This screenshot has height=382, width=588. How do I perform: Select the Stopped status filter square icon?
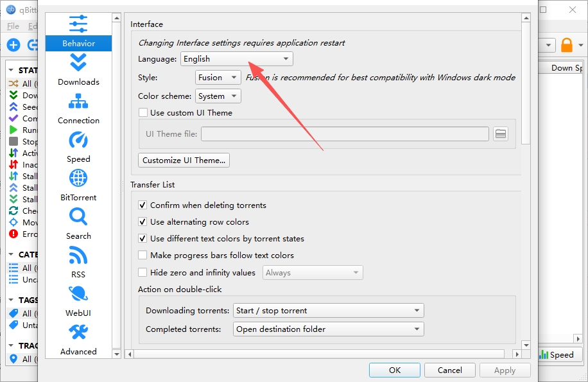point(13,141)
